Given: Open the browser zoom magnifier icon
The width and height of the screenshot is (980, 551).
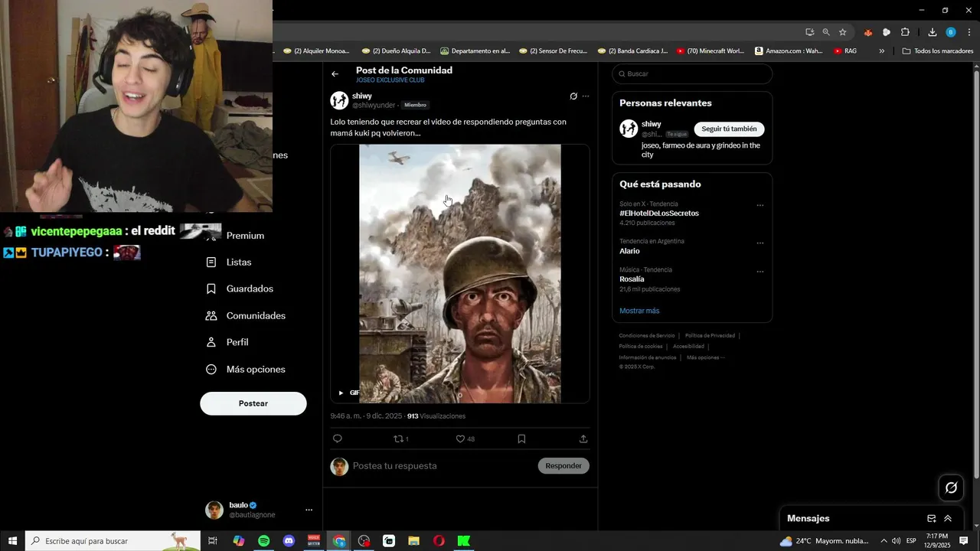Looking at the screenshot, I should click(826, 32).
